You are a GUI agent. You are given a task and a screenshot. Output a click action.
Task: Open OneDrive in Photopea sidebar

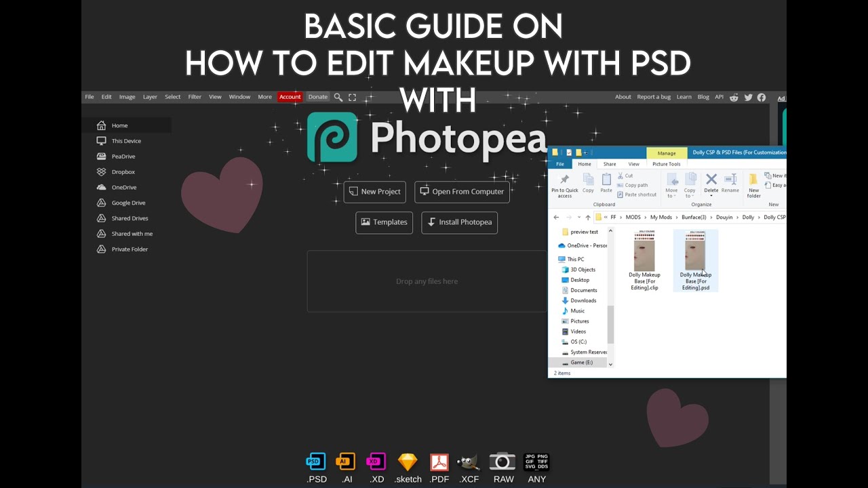(117, 187)
